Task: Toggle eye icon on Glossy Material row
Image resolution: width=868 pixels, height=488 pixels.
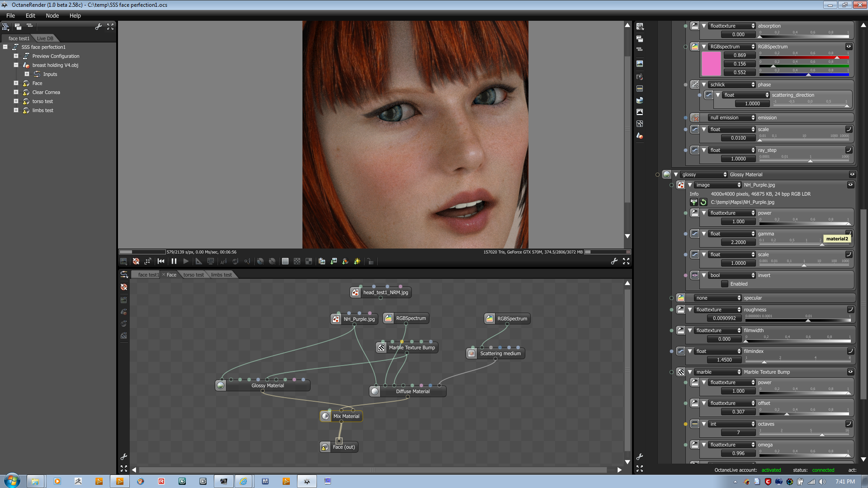Action: tap(852, 174)
